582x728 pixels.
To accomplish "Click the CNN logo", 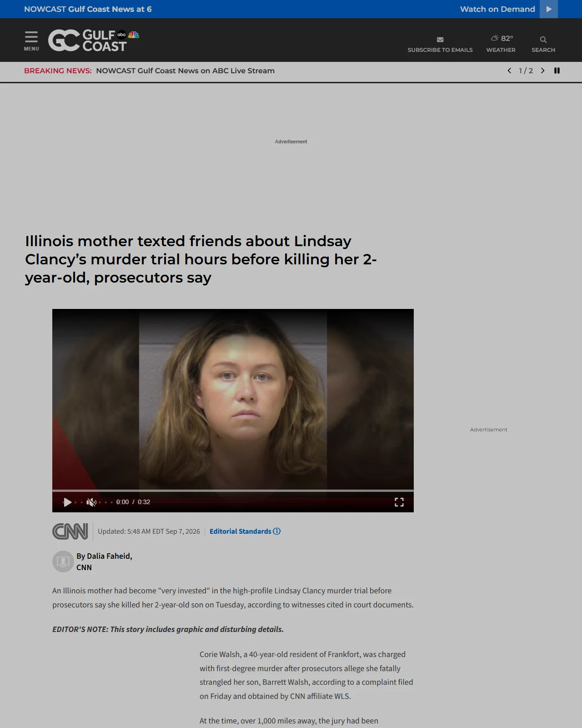I will (x=70, y=531).
